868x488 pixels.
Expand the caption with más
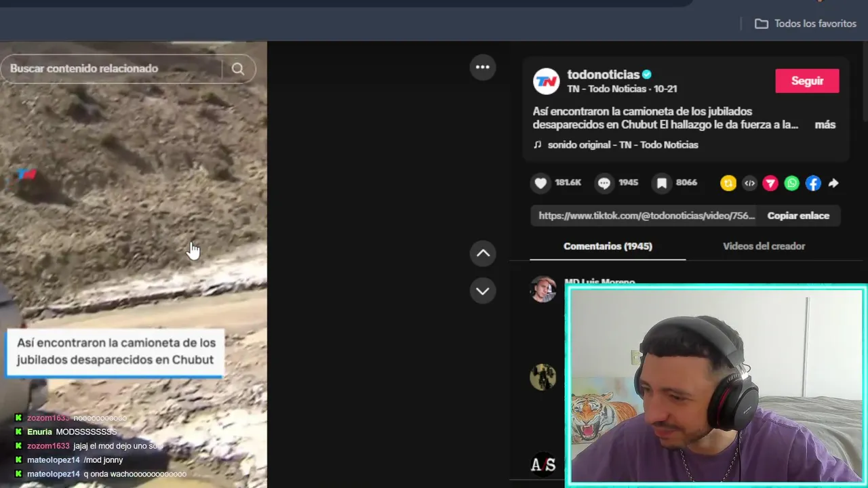(x=825, y=125)
